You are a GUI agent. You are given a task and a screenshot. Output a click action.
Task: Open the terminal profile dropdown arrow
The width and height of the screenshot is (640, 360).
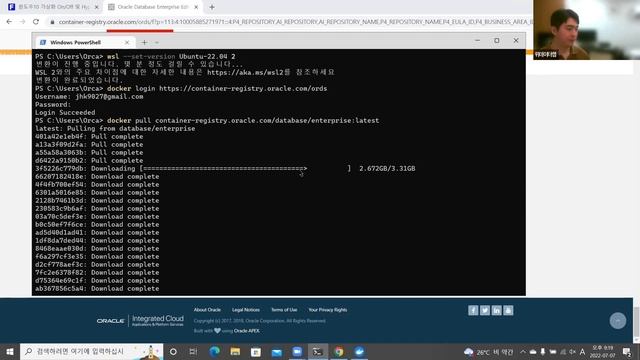157,42
